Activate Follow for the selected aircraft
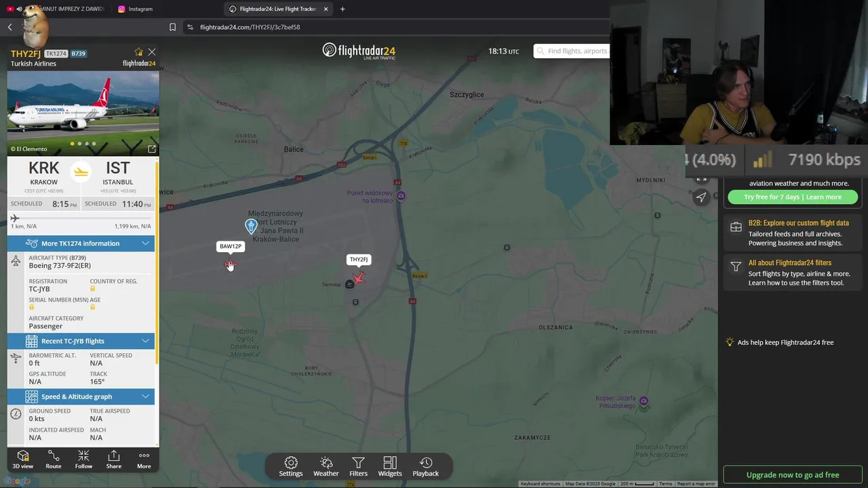 (x=83, y=460)
